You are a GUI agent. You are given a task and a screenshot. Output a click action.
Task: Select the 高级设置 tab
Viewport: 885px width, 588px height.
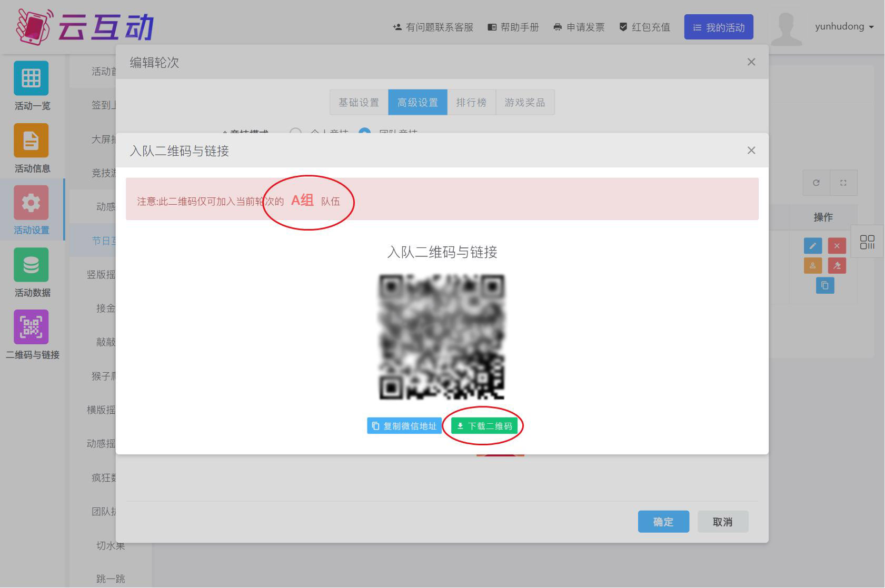tap(418, 102)
